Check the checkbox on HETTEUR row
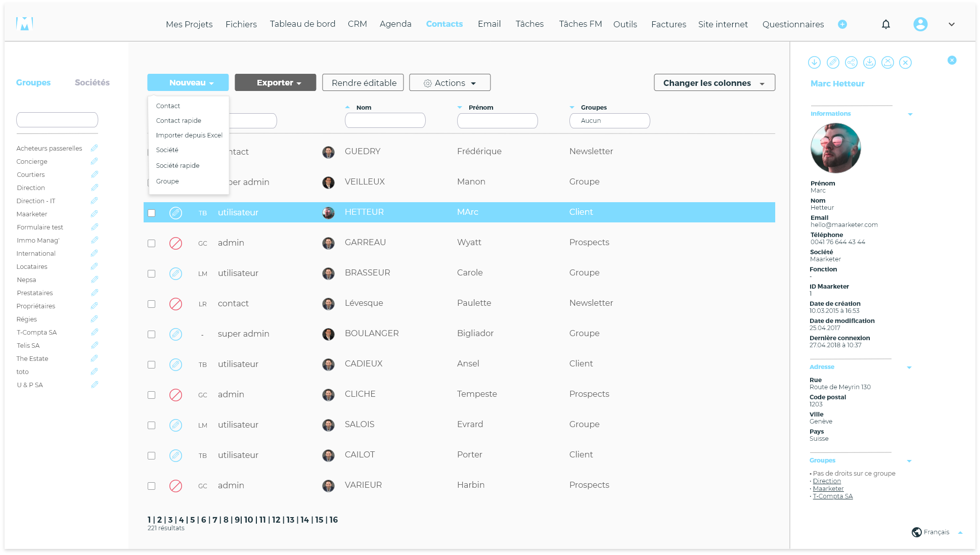Viewport: 980px width, 555px height. (151, 212)
